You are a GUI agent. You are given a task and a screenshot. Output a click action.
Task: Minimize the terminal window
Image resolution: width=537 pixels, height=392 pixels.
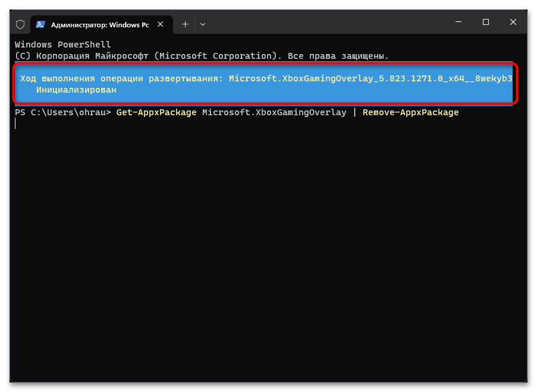tap(459, 22)
